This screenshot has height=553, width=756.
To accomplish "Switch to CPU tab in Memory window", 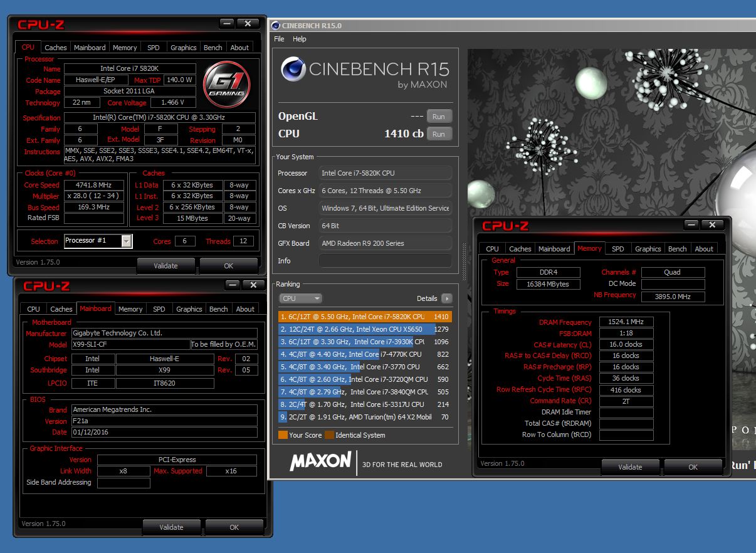I will pos(493,249).
